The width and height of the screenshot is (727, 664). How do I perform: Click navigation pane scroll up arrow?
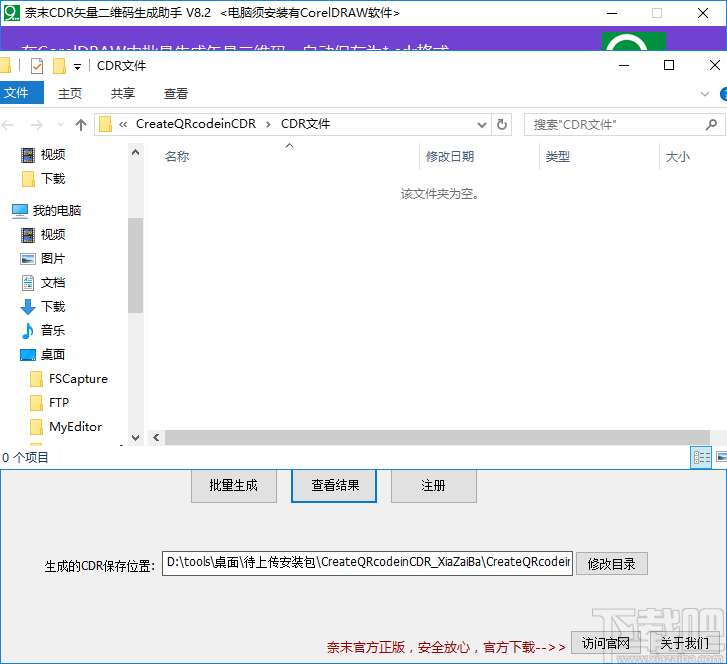tap(135, 152)
